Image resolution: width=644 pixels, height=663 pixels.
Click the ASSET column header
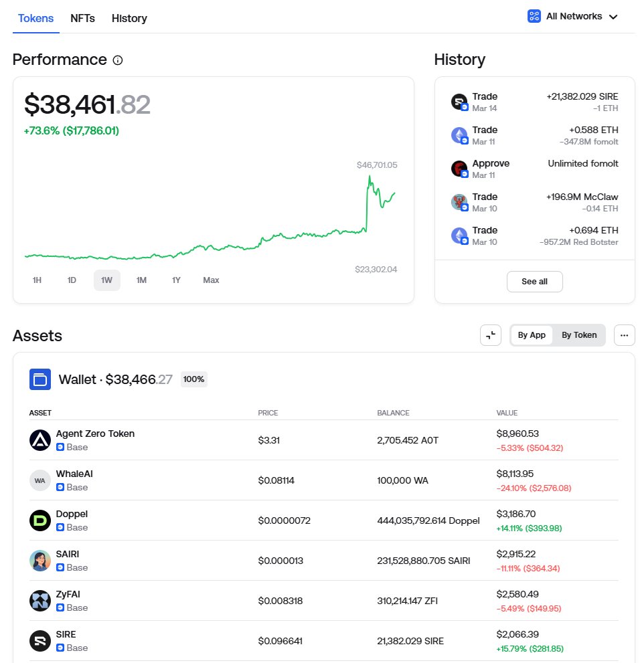click(40, 413)
